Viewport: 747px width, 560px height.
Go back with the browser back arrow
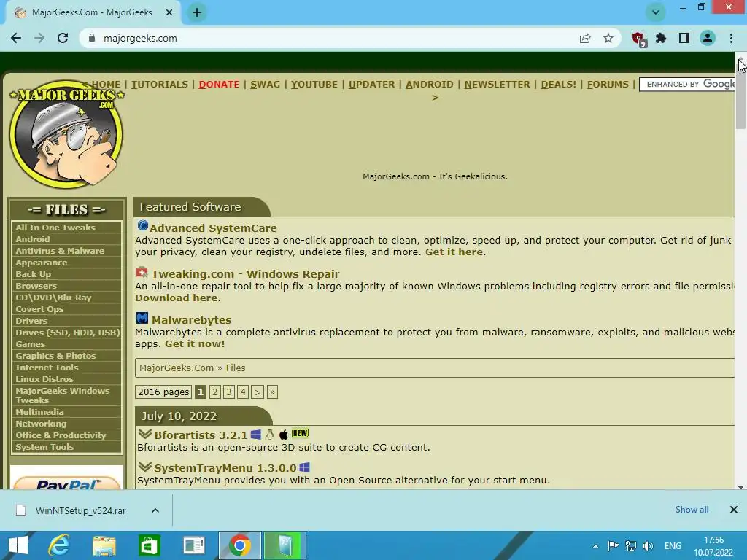click(x=16, y=38)
